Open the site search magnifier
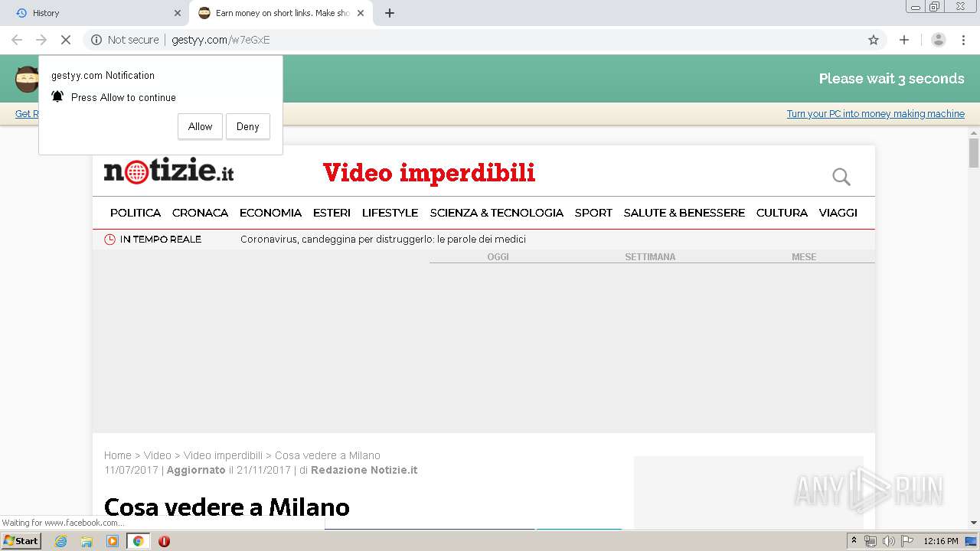This screenshot has width=980, height=551. [x=841, y=177]
